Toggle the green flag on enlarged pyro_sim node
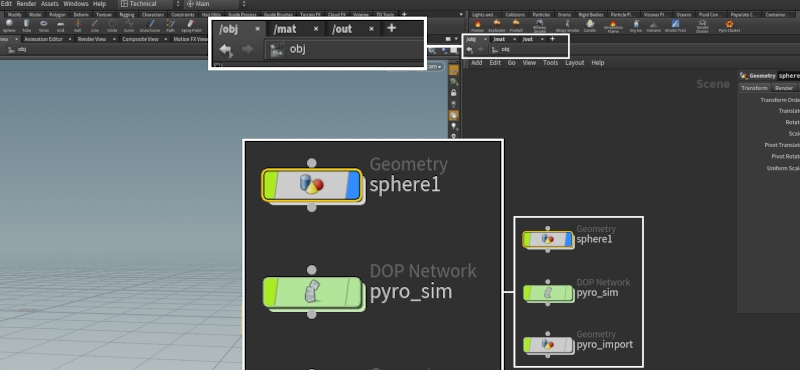 (x=270, y=292)
